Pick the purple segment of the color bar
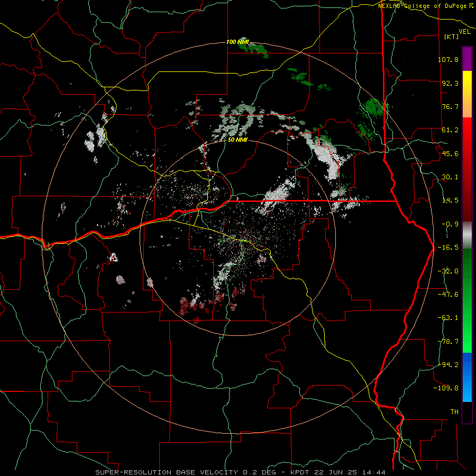Viewport: 476px width, 476px height. (x=467, y=59)
